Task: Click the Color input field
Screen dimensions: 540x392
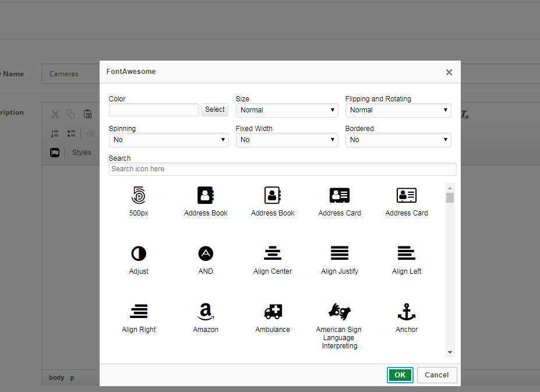Action: click(x=154, y=110)
